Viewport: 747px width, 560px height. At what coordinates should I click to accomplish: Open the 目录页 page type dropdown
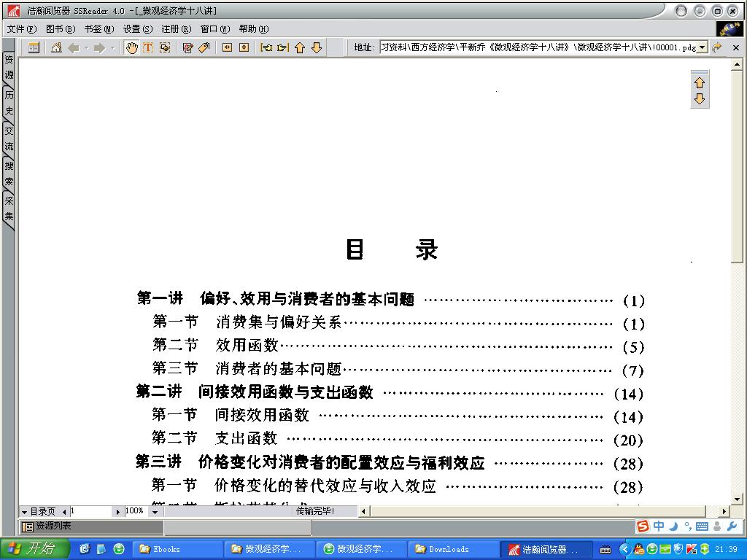coord(24,513)
